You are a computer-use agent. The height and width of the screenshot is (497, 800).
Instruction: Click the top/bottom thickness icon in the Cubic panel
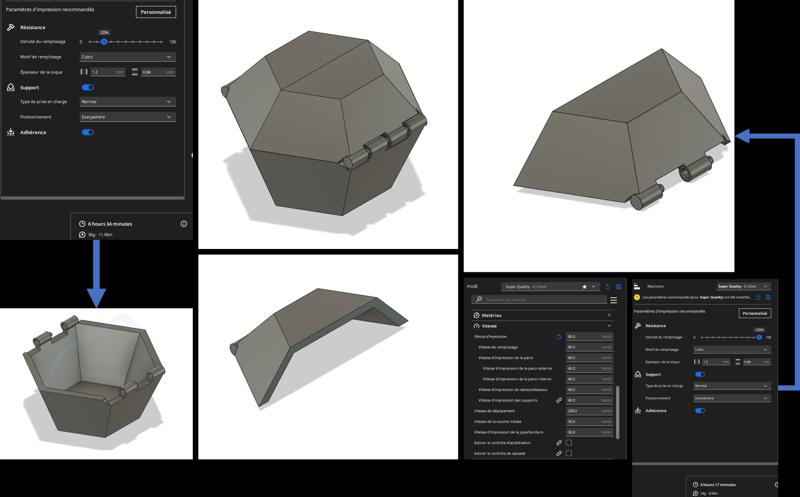click(x=135, y=72)
